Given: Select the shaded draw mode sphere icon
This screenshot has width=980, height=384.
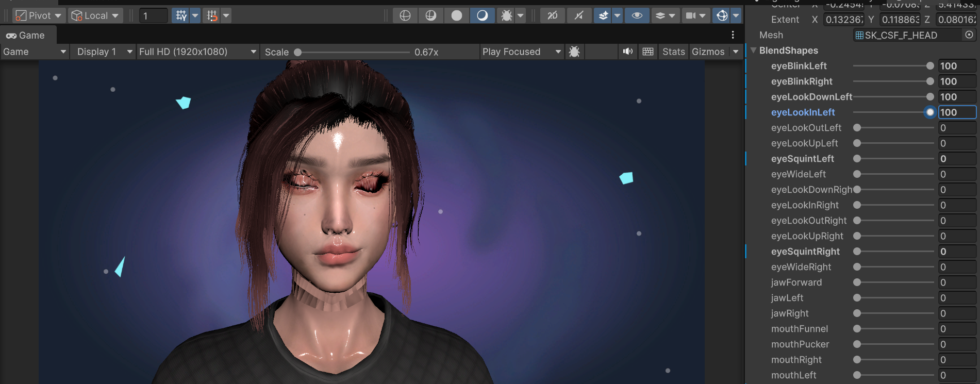Looking at the screenshot, I should 457,15.
